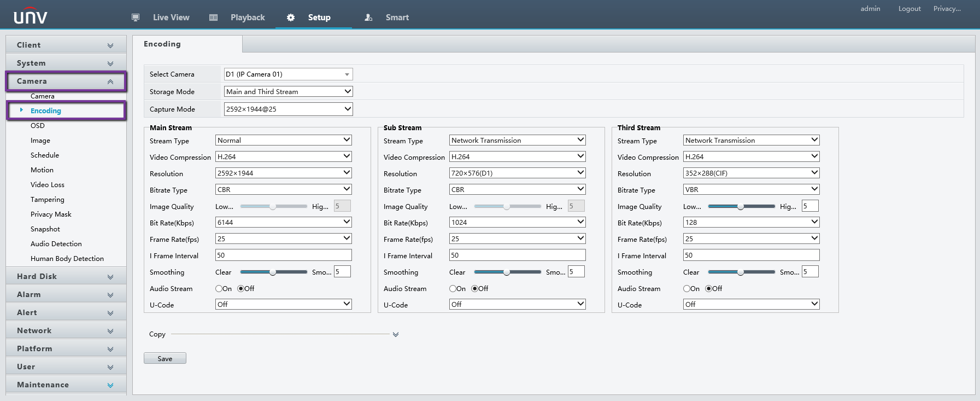This screenshot has width=980, height=401.
Task: Enable Third Stream audio with On
Action: (x=687, y=289)
